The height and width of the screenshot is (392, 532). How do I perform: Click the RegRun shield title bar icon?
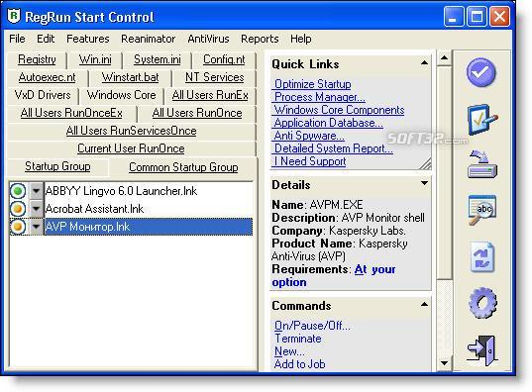point(14,16)
